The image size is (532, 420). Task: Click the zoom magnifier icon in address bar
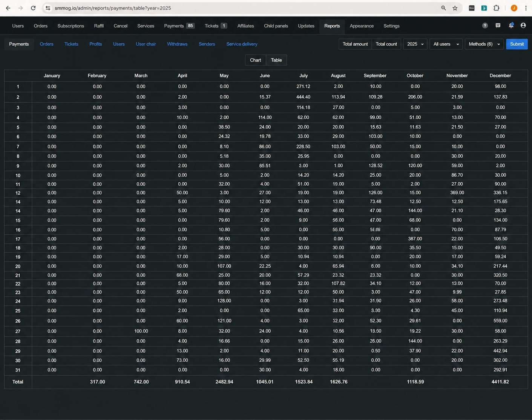point(443,8)
